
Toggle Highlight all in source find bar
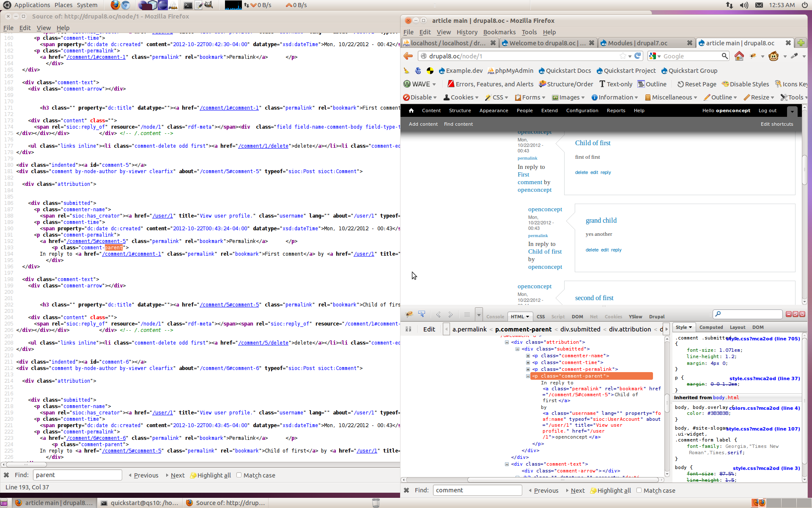point(211,475)
